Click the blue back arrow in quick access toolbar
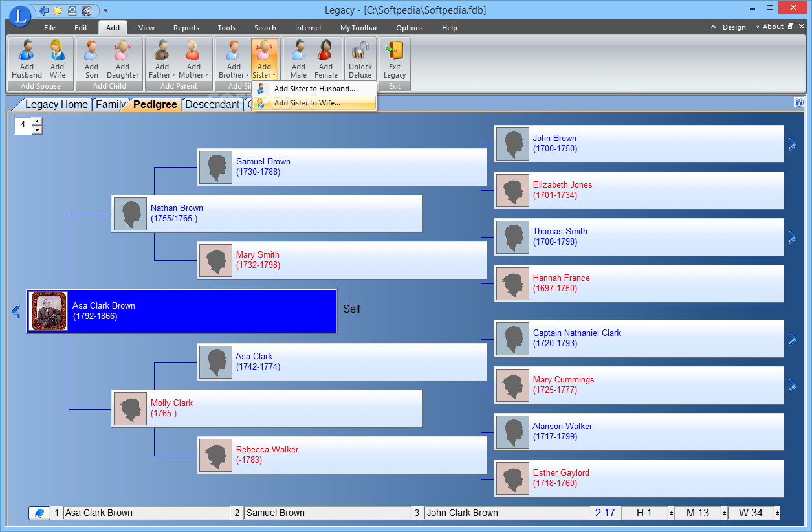The height and width of the screenshot is (532, 812). point(43,10)
